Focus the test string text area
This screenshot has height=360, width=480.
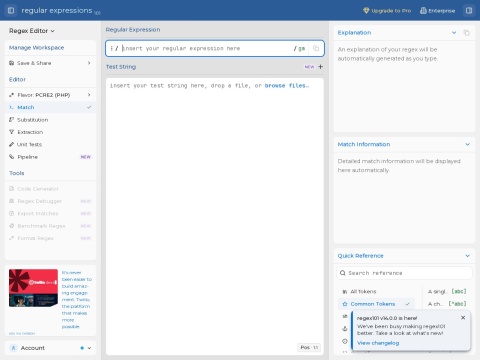pos(215,216)
